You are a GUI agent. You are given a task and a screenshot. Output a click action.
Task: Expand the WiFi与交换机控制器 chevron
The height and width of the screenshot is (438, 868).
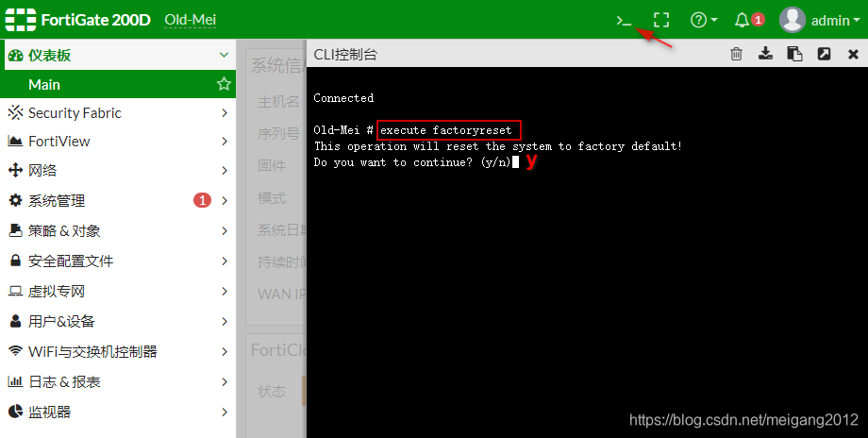pos(225,351)
